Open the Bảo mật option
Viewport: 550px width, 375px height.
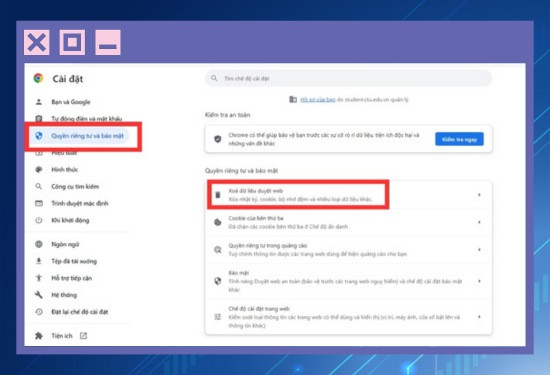tap(348, 281)
